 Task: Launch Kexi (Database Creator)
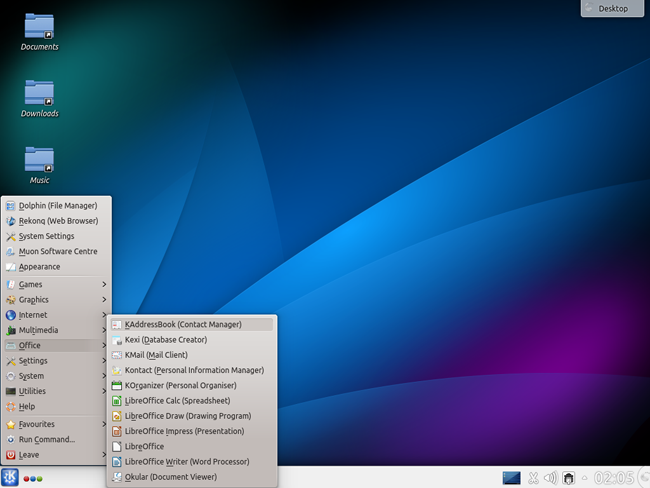(x=192, y=340)
